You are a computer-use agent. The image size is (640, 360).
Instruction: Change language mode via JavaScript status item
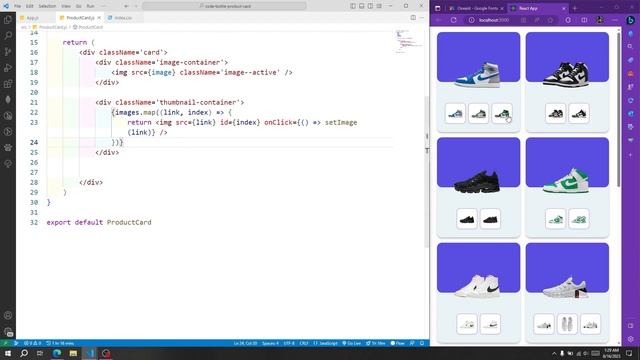[x=326, y=343]
